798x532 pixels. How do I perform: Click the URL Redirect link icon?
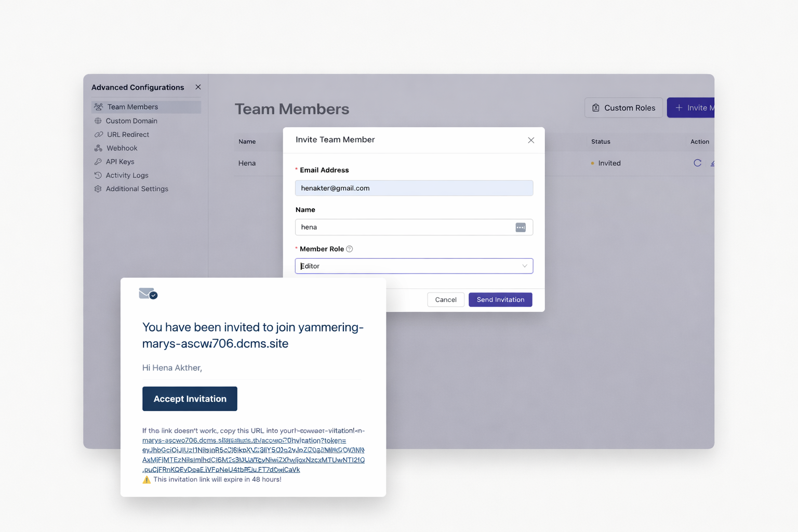click(x=99, y=135)
